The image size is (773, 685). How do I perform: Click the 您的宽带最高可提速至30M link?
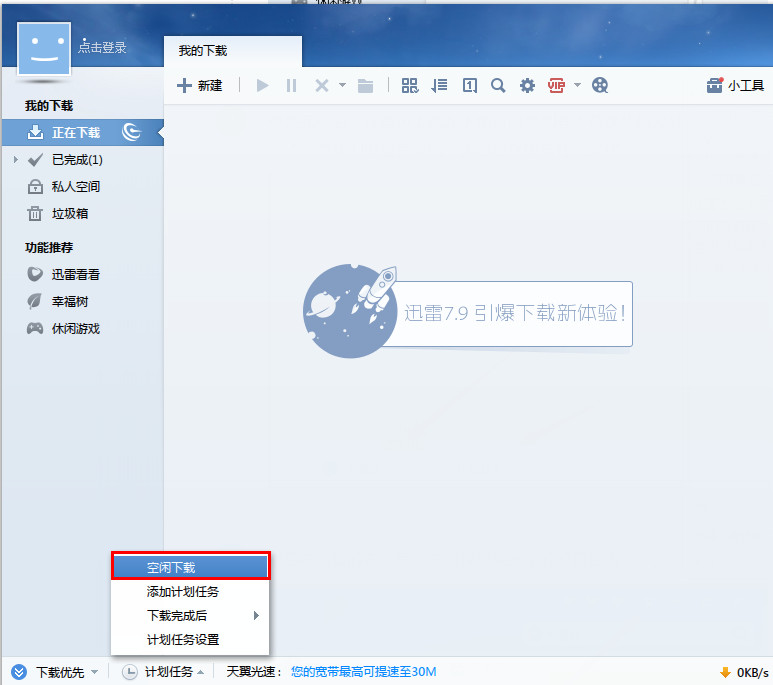tap(363, 672)
